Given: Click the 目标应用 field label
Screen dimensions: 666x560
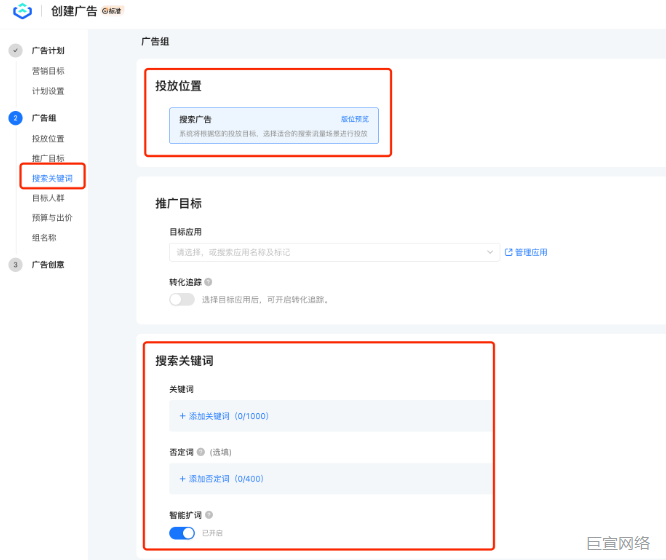Looking at the screenshot, I should click(x=185, y=232).
